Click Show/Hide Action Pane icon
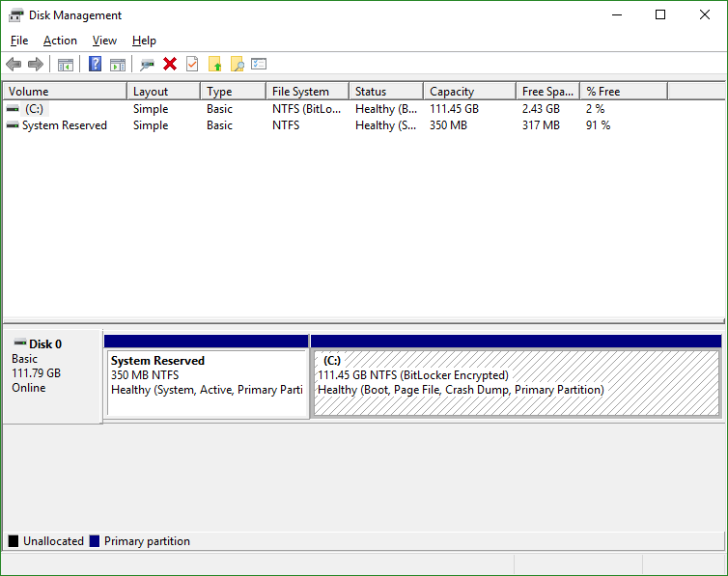This screenshot has width=728, height=576. coord(118,65)
